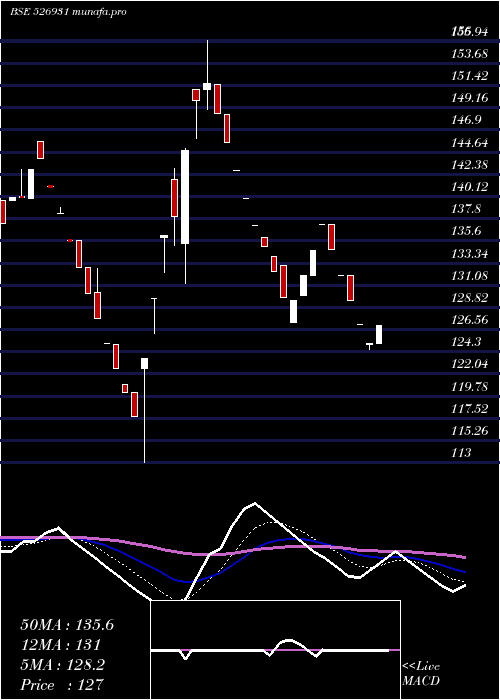Screen dimensions: 500x700
Task: Select the 115.26 price axis label
Action: coord(469,431)
